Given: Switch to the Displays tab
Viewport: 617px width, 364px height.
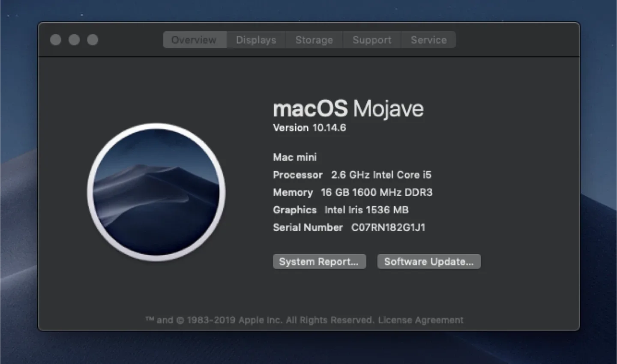Looking at the screenshot, I should tap(256, 40).
